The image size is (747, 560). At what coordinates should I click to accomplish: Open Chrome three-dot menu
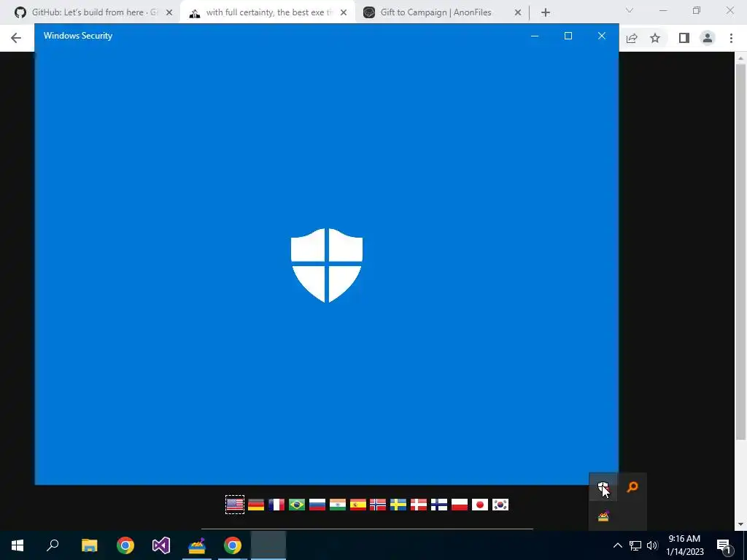pos(731,38)
